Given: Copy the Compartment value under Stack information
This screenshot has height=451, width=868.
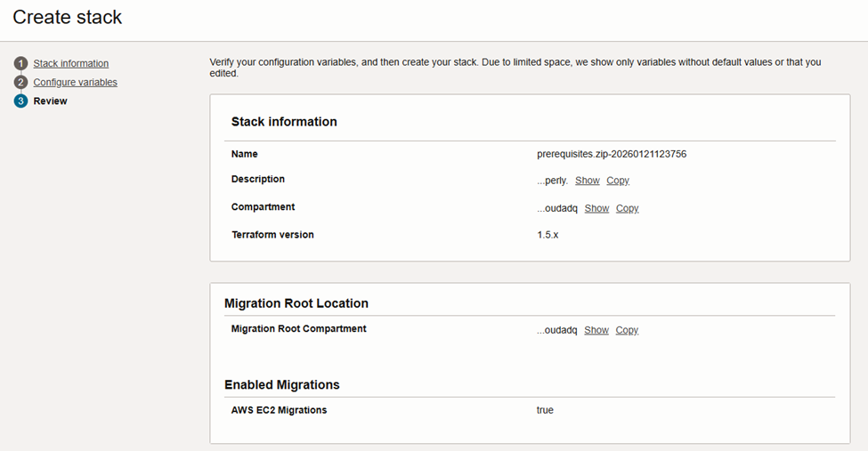Looking at the screenshot, I should coord(627,208).
